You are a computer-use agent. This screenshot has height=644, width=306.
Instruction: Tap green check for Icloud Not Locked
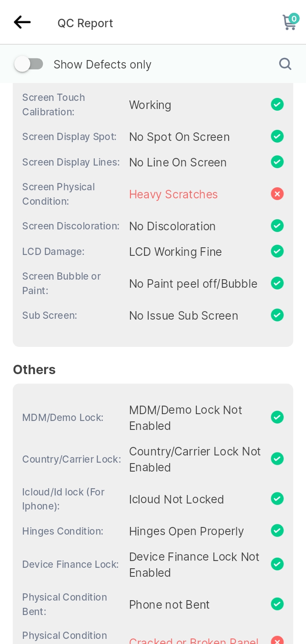point(277,499)
